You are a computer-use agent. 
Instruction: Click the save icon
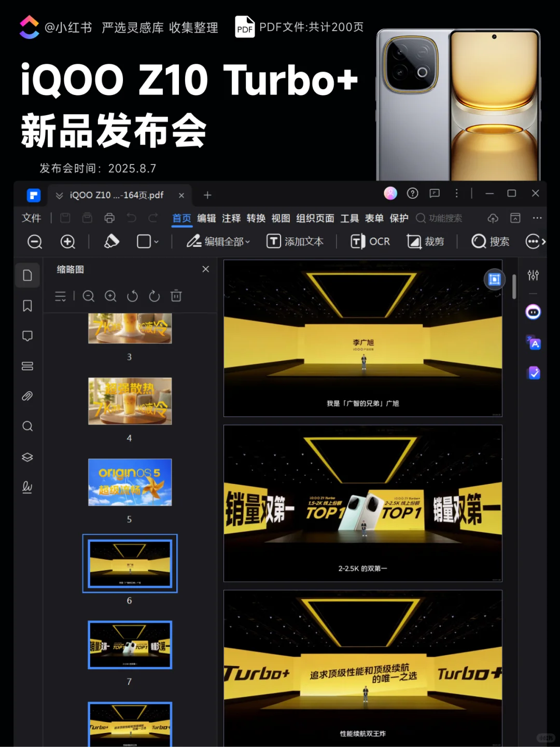(x=65, y=218)
